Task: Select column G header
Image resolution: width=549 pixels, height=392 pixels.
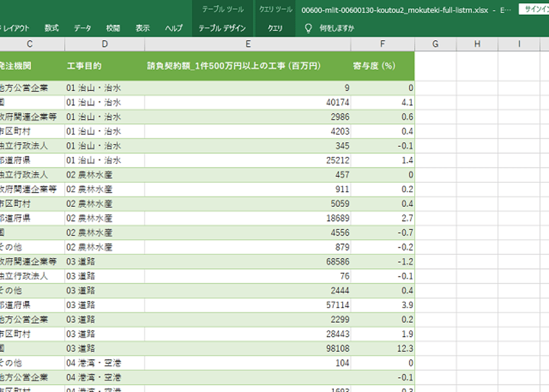Action: pos(436,44)
